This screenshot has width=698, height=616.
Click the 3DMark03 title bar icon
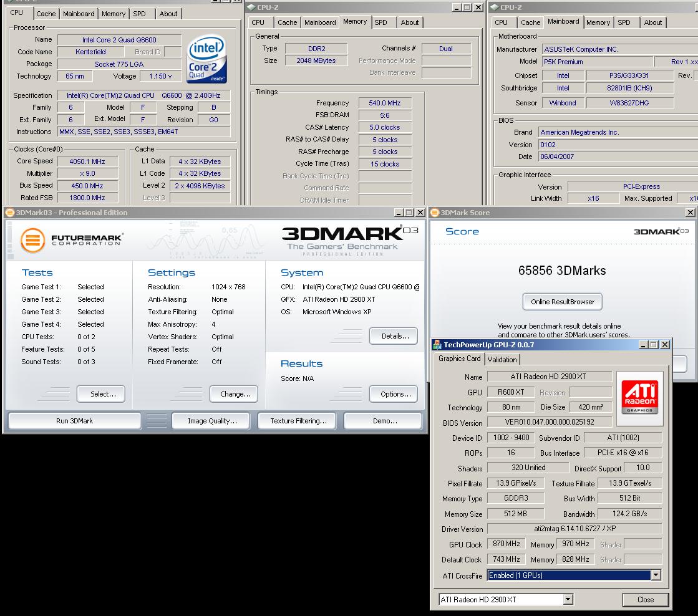click(9, 213)
